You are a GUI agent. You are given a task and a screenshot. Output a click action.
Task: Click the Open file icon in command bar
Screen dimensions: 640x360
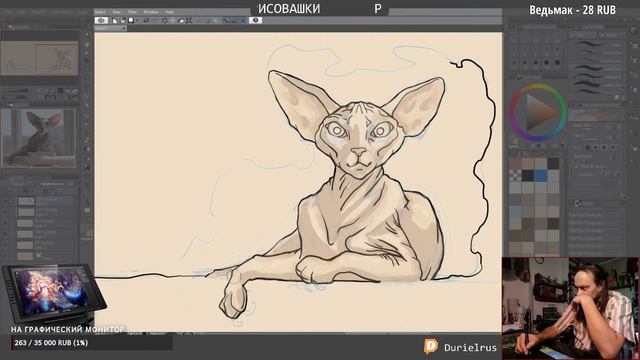[122, 20]
